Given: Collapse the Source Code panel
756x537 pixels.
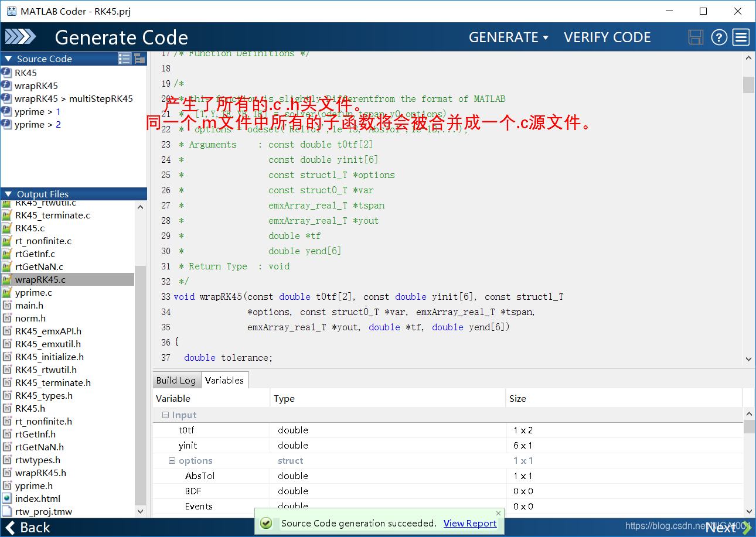Looking at the screenshot, I should pyautogui.click(x=8, y=59).
